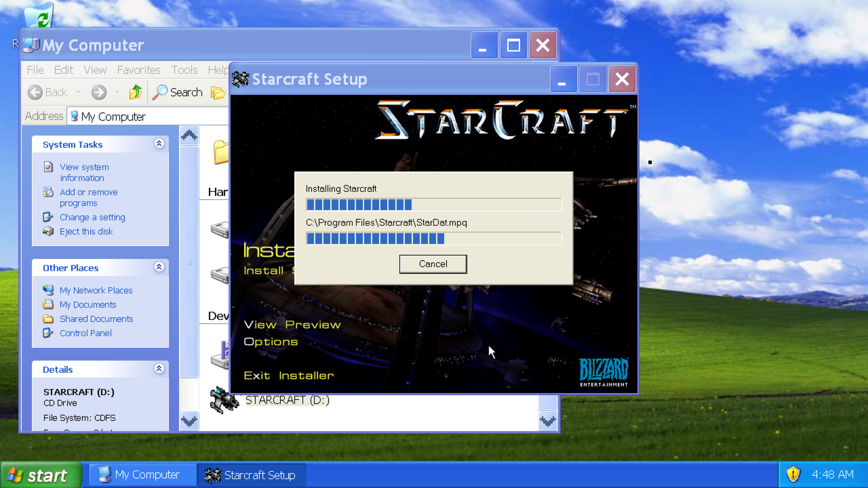Open the Tools menu in My Computer
The image size is (868, 488).
click(x=184, y=70)
